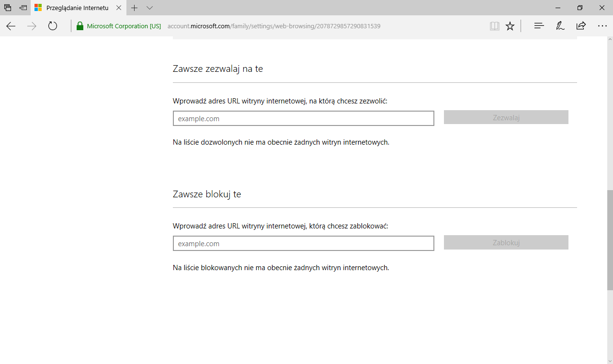
Task: Focus the URL field under Zawsze zezwalaj na te
Action: pos(303,118)
